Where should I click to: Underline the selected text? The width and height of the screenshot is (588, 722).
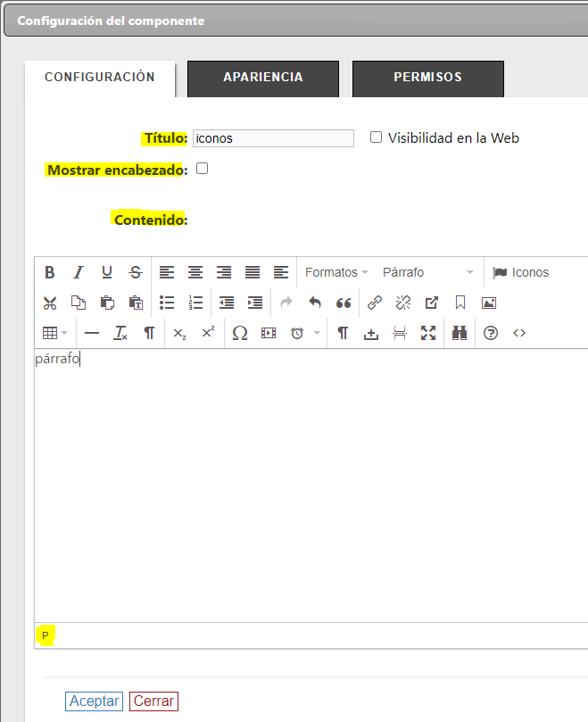pyautogui.click(x=107, y=272)
